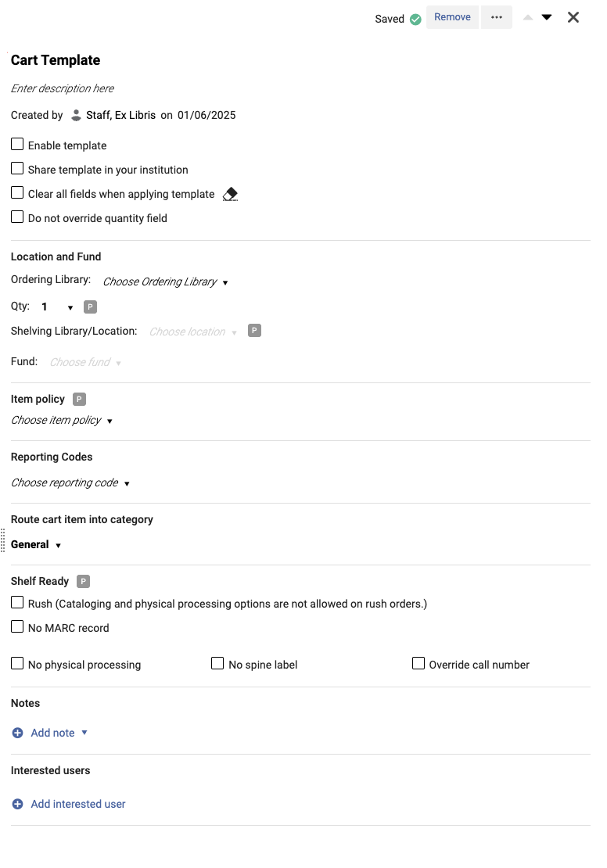607x868 pixels.
Task: Click the Remove button
Action: (x=452, y=17)
